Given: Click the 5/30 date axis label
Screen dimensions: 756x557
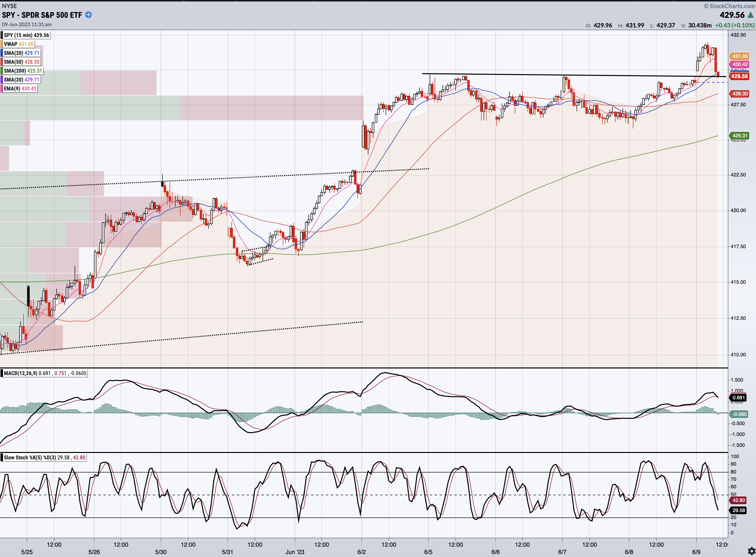Looking at the screenshot, I should 161,552.
